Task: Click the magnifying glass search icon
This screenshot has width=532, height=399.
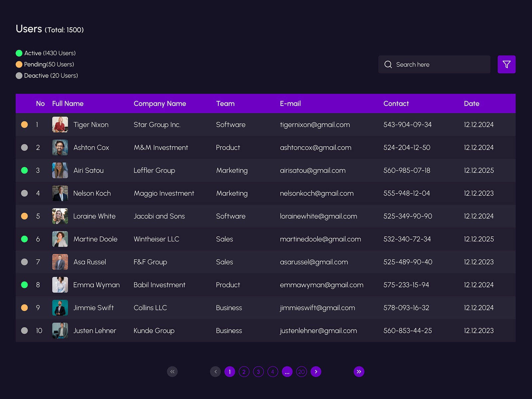Action: pyautogui.click(x=388, y=65)
